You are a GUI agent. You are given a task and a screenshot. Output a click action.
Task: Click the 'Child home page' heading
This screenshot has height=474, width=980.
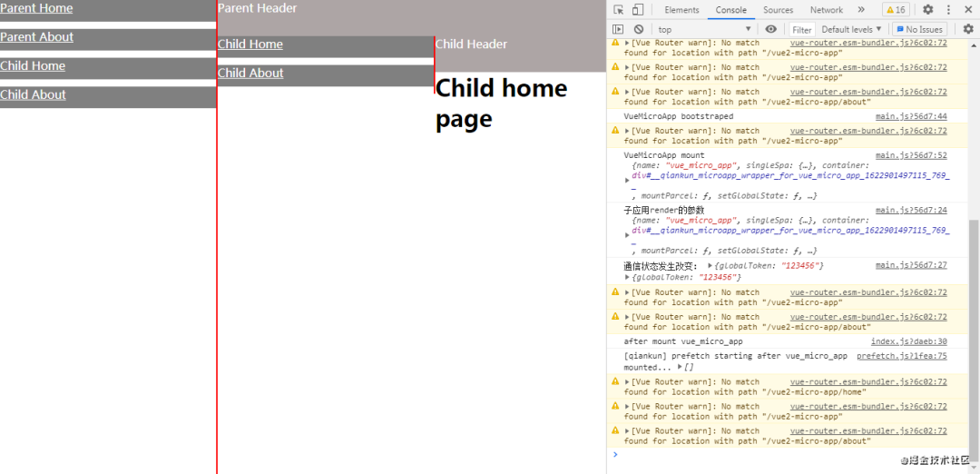click(501, 104)
